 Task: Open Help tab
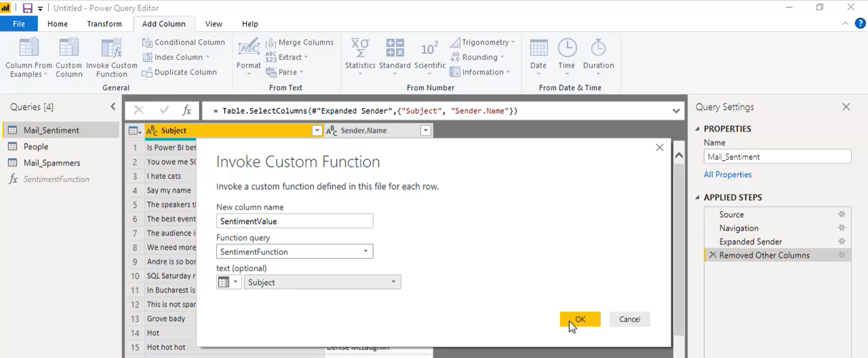pos(250,24)
